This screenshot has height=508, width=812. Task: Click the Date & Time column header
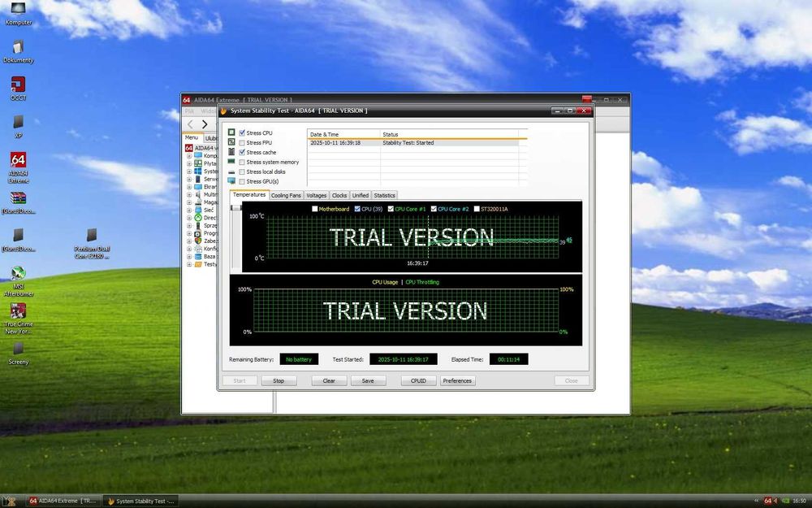point(343,134)
